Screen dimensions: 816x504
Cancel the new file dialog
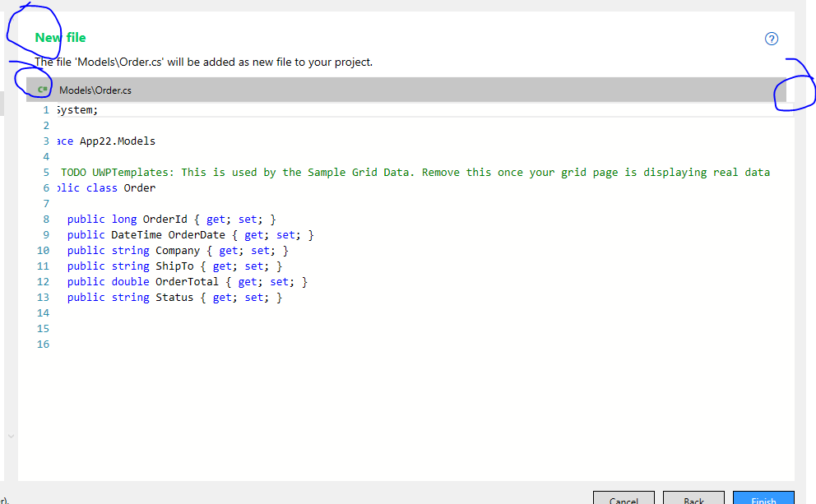624,500
